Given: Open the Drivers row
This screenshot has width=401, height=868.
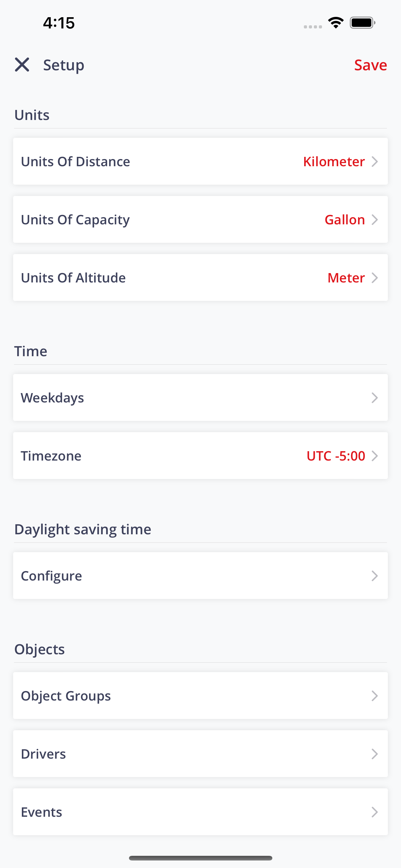Looking at the screenshot, I should [x=200, y=754].
